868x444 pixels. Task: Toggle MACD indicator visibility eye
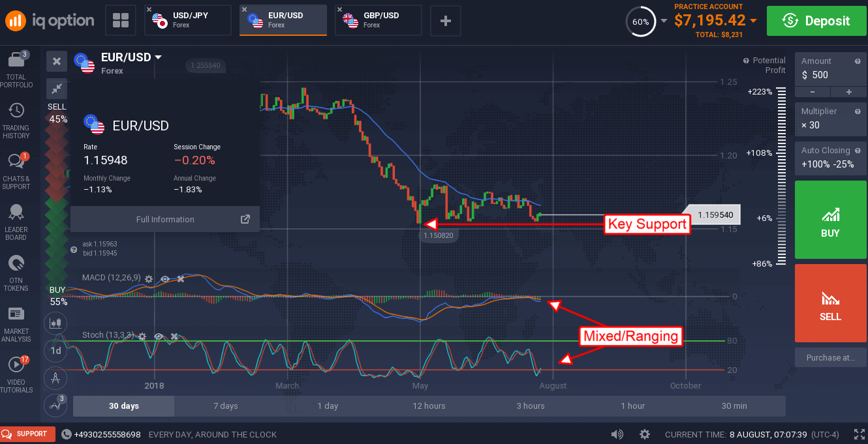pos(165,279)
